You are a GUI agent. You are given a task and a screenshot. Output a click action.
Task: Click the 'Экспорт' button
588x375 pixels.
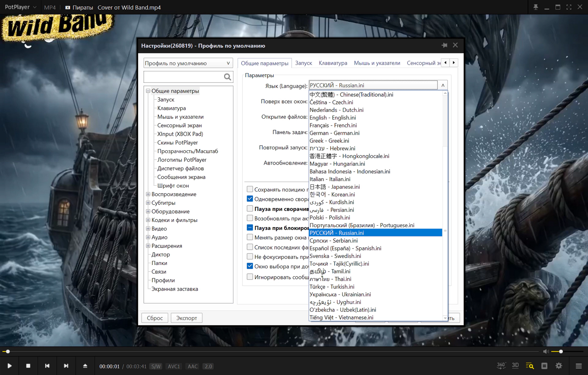(186, 318)
